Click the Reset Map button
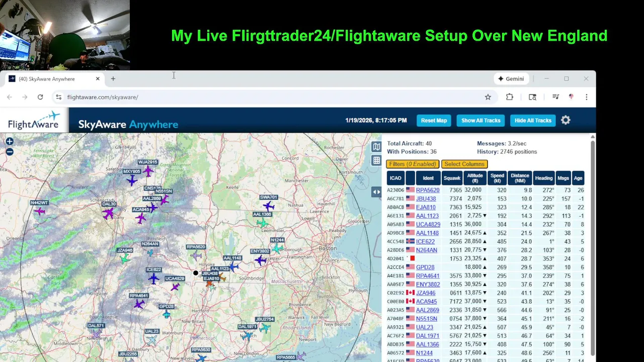The height and width of the screenshot is (362, 644). click(434, 120)
